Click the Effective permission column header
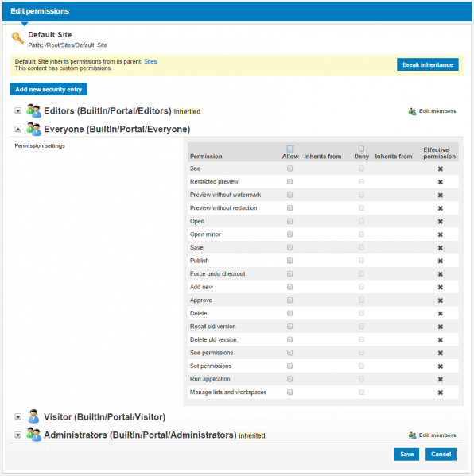 tap(439, 153)
